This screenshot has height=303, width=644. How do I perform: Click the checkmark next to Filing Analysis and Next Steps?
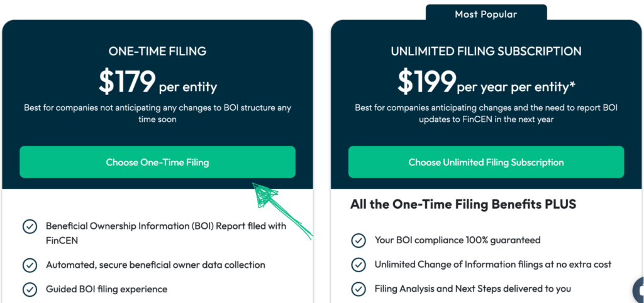358,289
